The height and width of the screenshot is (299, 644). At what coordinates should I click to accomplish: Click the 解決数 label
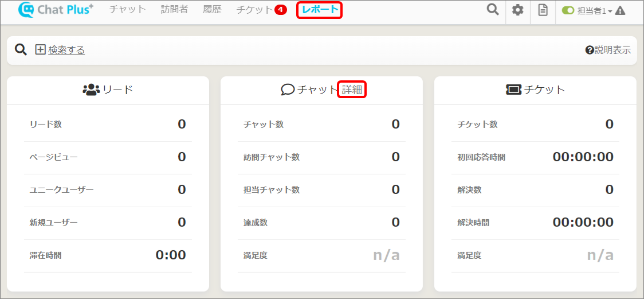(469, 189)
